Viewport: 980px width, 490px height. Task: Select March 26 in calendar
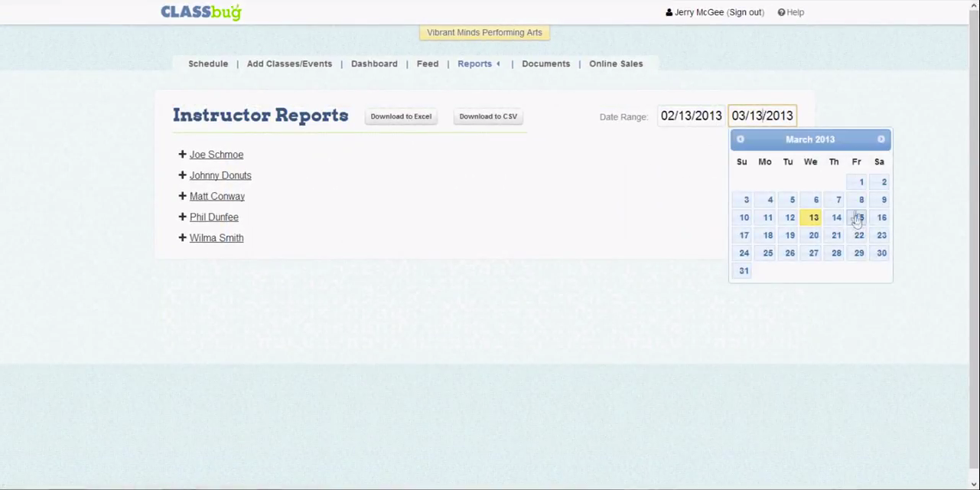pos(788,253)
